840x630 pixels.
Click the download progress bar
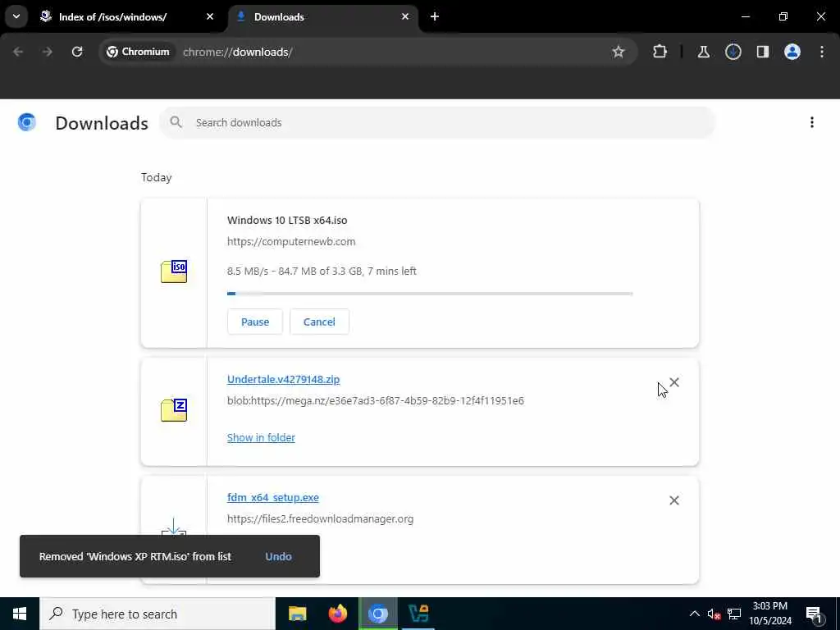pyautogui.click(x=430, y=294)
